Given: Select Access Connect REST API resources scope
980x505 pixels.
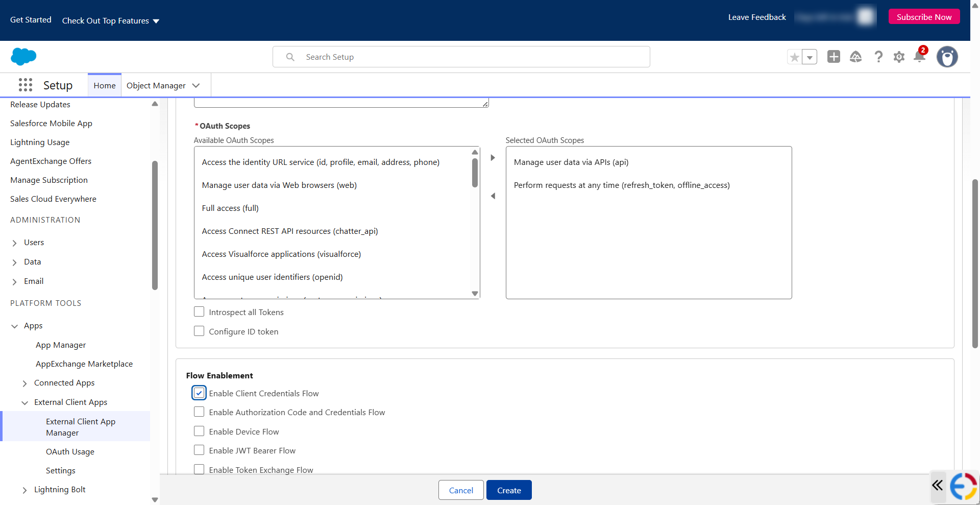Looking at the screenshot, I should pyautogui.click(x=290, y=231).
